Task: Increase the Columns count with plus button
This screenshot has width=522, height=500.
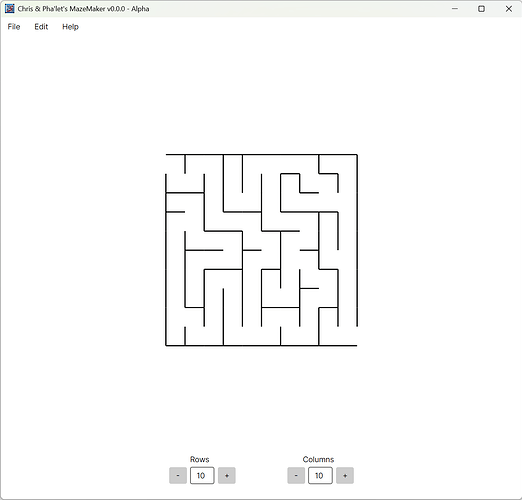Action: tap(345, 475)
